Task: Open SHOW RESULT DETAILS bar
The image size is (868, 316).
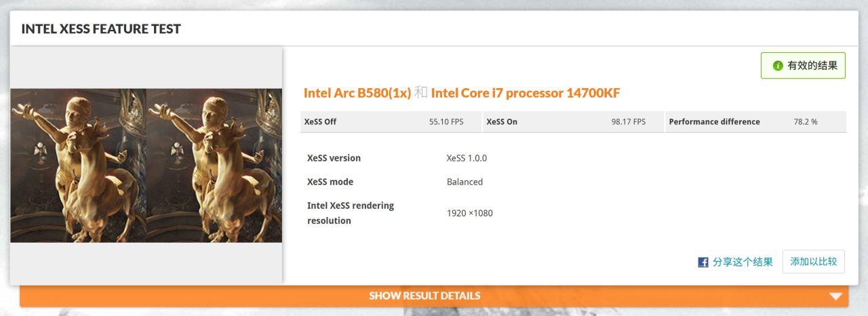Action: click(x=434, y=296)
